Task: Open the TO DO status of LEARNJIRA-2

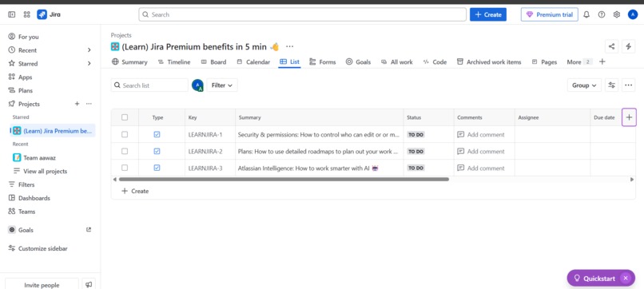Action: (x=415, y=152)
